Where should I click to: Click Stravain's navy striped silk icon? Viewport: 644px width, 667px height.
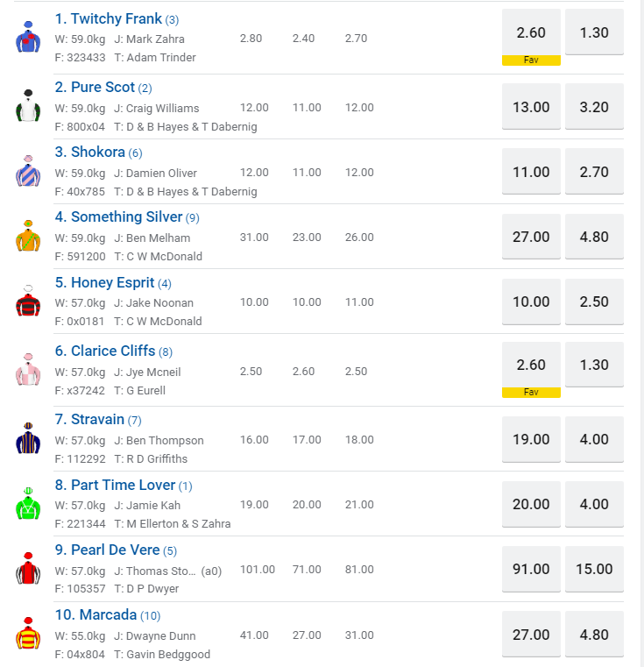(x=28, y=438)
